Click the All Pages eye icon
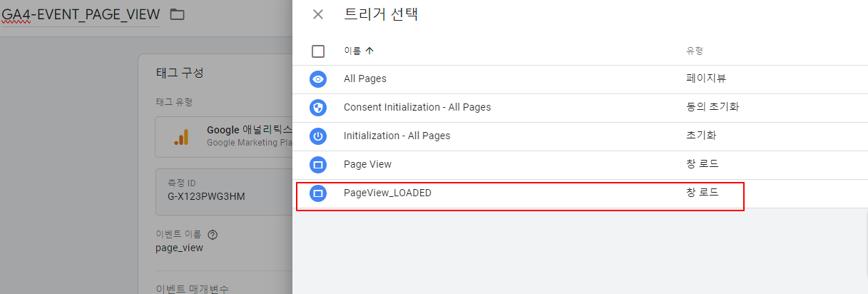The height and width of the screenshot is (294, 868). click(x=318, y=79)
